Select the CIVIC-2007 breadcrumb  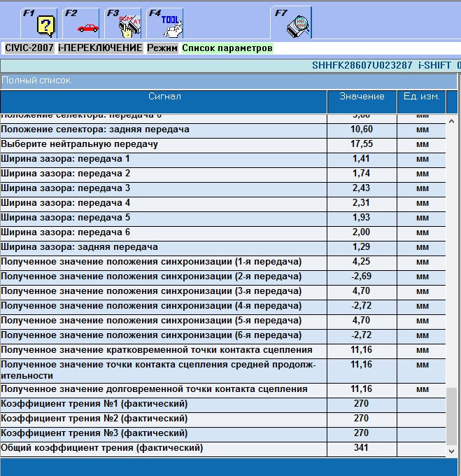[x=29, y=48]
